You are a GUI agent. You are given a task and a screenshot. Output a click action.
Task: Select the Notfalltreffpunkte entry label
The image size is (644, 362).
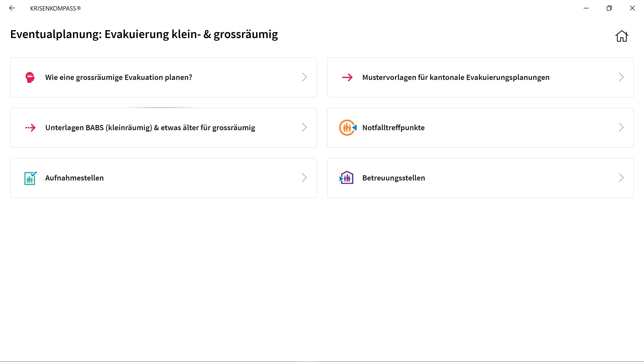[x=393, y=128]
